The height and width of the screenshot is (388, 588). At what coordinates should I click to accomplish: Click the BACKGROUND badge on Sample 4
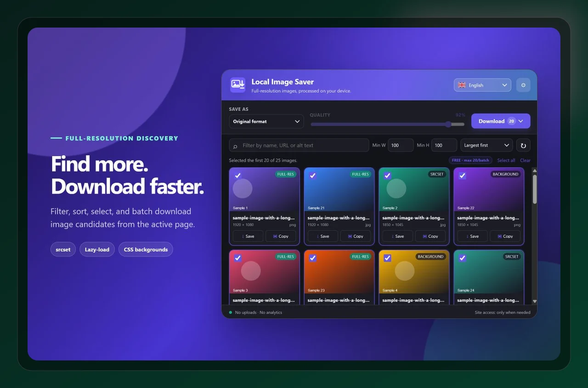[430, 257]
